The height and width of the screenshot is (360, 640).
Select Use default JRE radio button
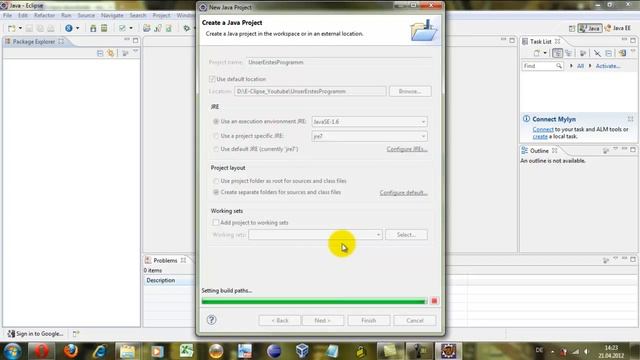tap(216, 149)
